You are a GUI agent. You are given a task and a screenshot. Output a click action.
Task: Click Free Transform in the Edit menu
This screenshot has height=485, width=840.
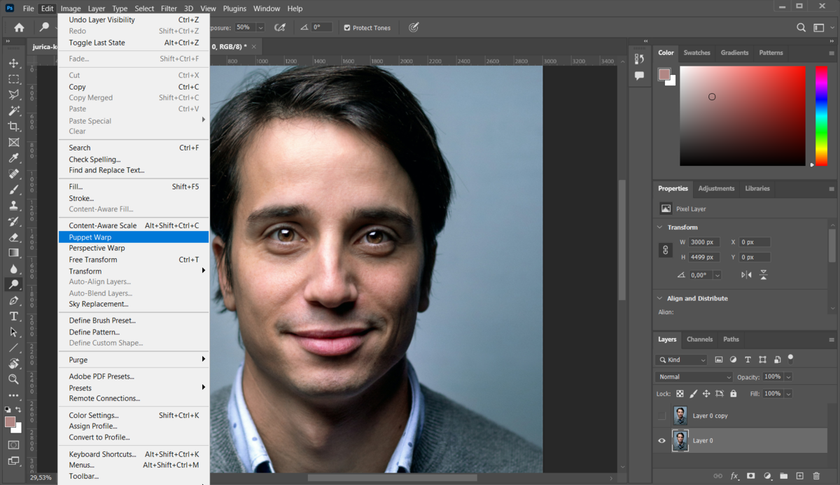click(91, 259)
